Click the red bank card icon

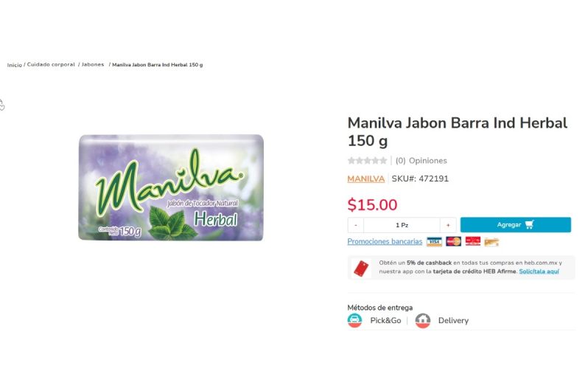(473, 241)
